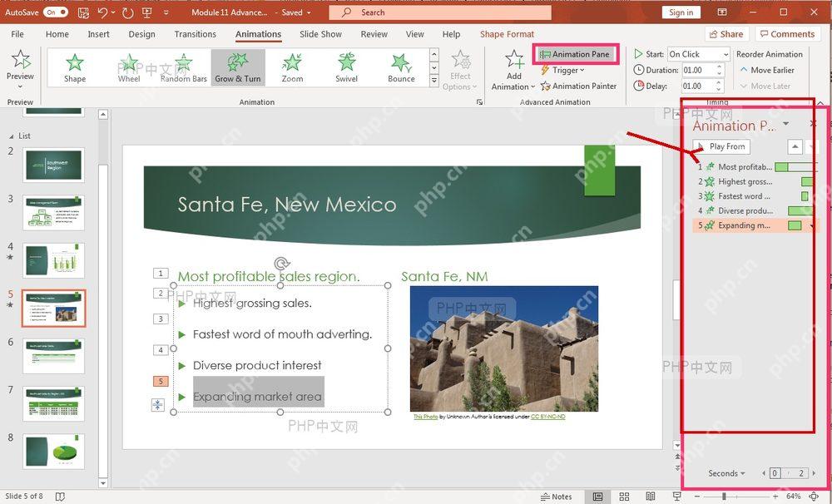Select the 'Expanding m...' animation entry

coord(756,225)
